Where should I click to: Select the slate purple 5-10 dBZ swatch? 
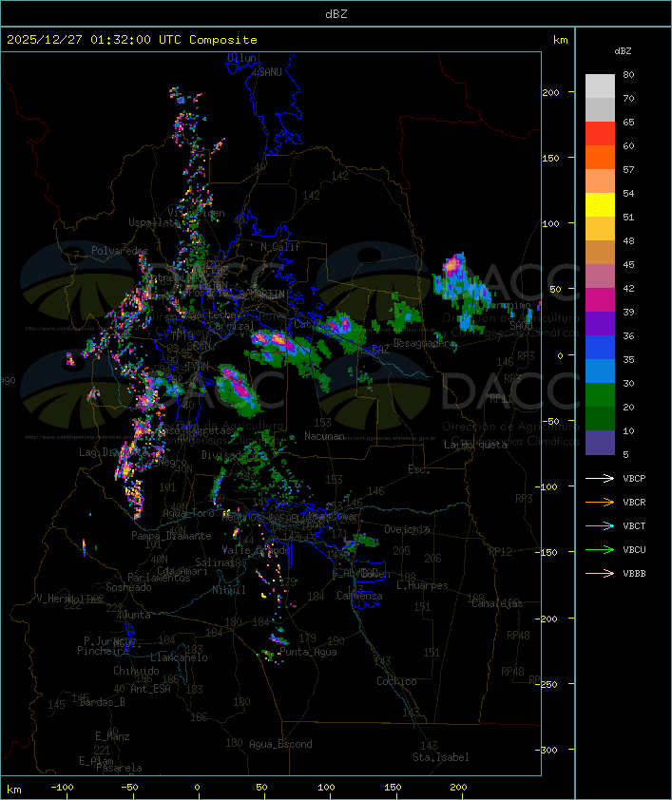pos(600,443)
